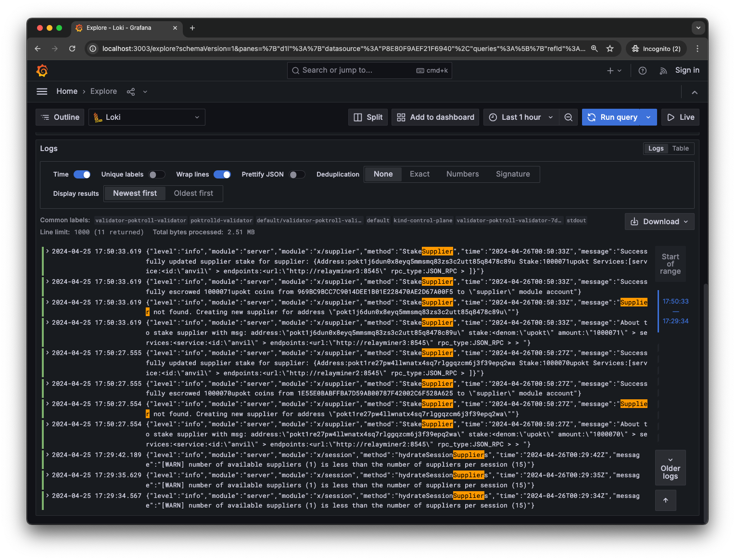Open Chrome three-dot menu
The width and height of the screenshot is (735, 560).
coord(697,49)
